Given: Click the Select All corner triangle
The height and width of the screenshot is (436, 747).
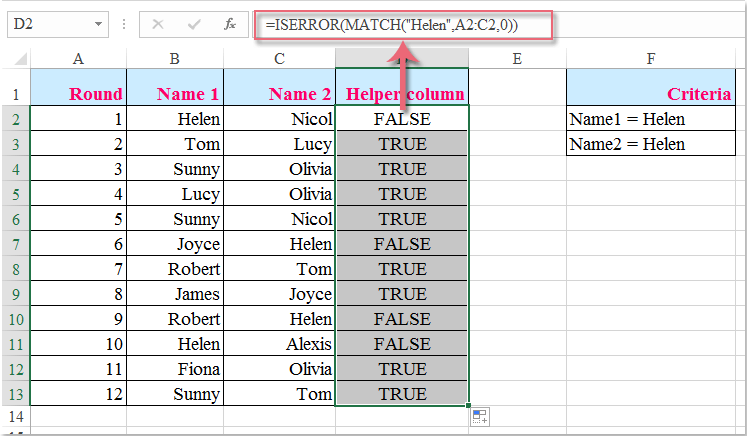Looking at the screenshot, I should [x=21, y=59].
